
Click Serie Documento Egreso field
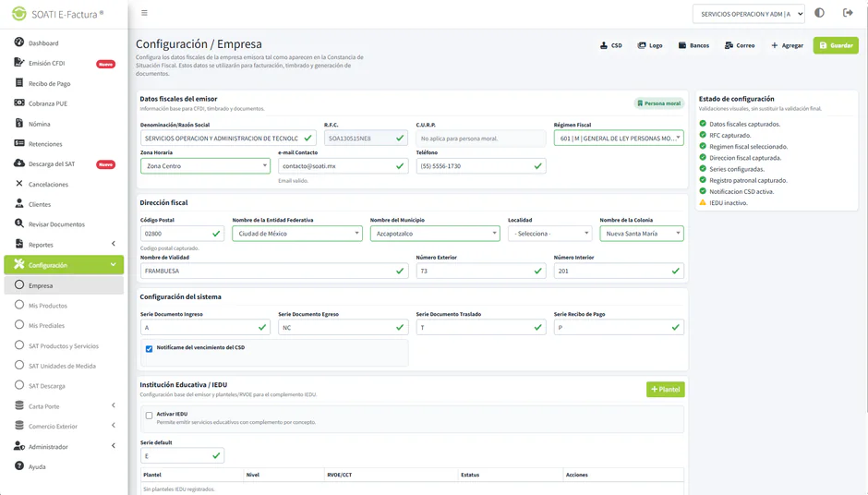click(344, 327)
